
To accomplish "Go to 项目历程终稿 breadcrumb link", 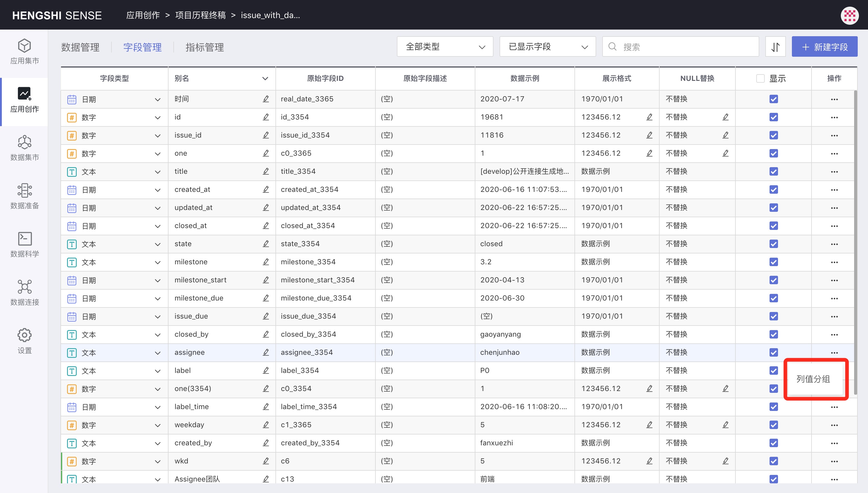I will (x=200, y=15).
